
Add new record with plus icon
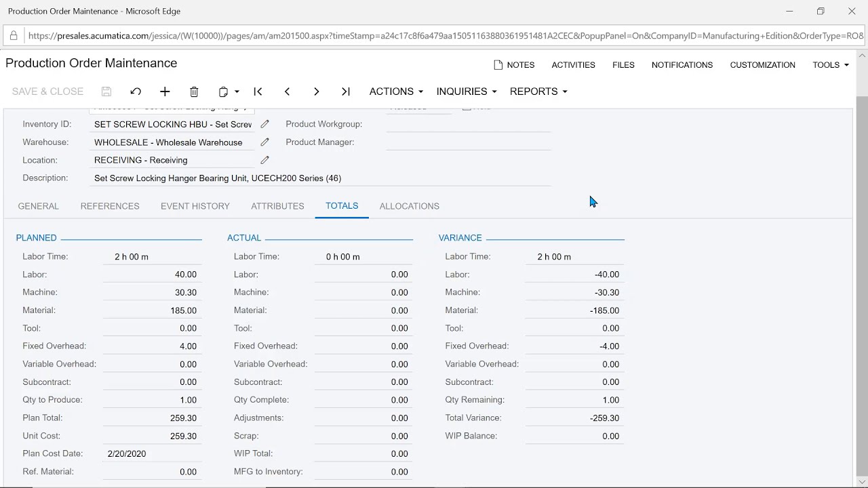pyautogui.click(x=165, y=91)
